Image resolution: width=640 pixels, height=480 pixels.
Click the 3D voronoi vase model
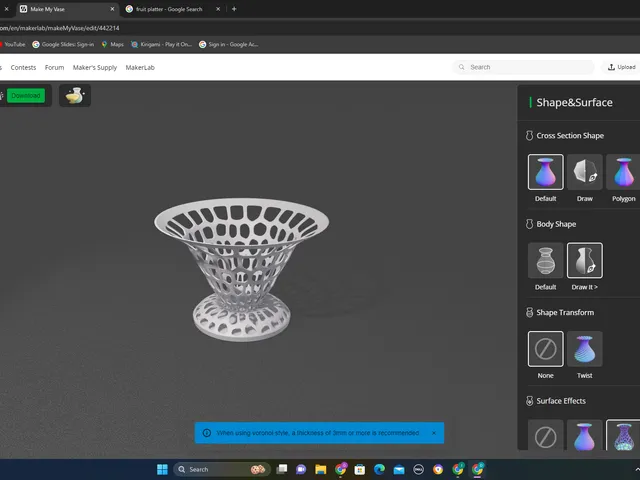pyautogui.click(x=242, y=269)
